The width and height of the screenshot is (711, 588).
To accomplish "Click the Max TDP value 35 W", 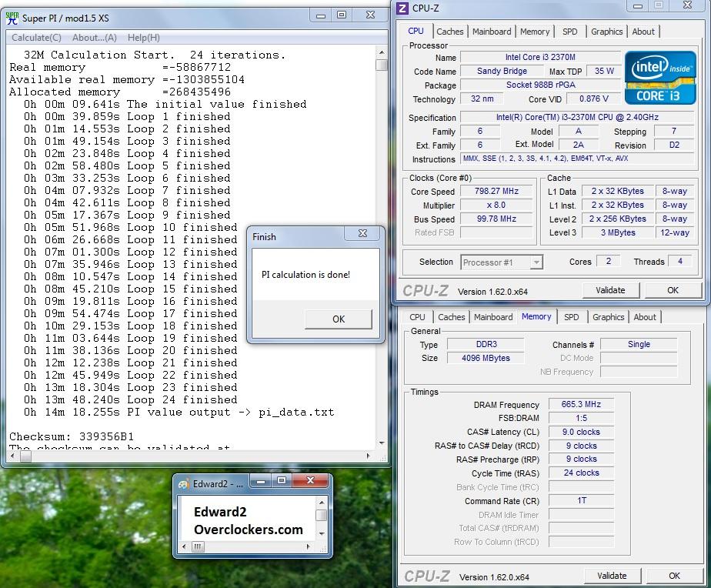I will (604, 72).
